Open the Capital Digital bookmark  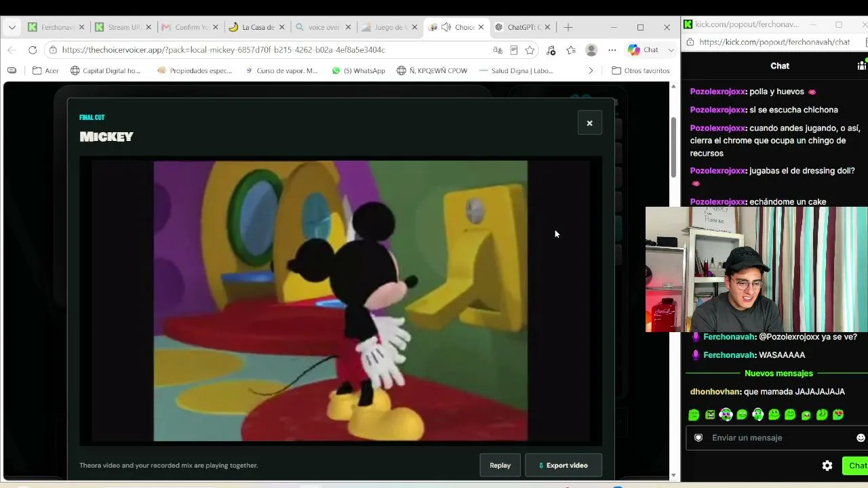(105, 70)
